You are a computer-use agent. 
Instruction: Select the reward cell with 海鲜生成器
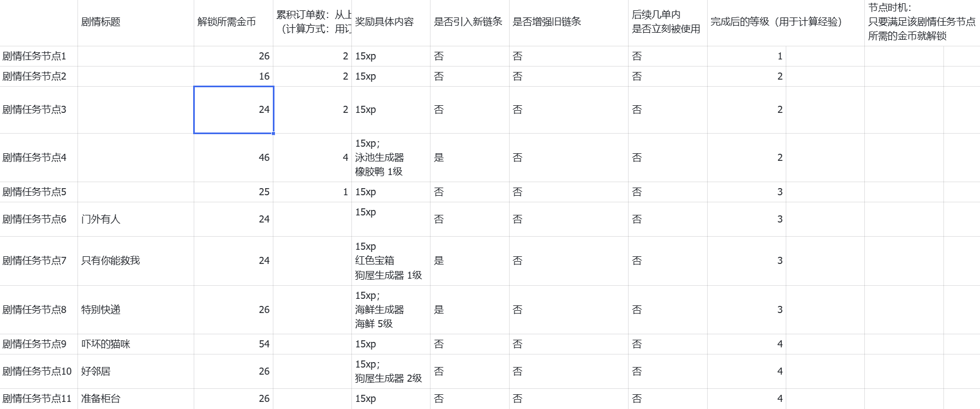pos(391,310)
